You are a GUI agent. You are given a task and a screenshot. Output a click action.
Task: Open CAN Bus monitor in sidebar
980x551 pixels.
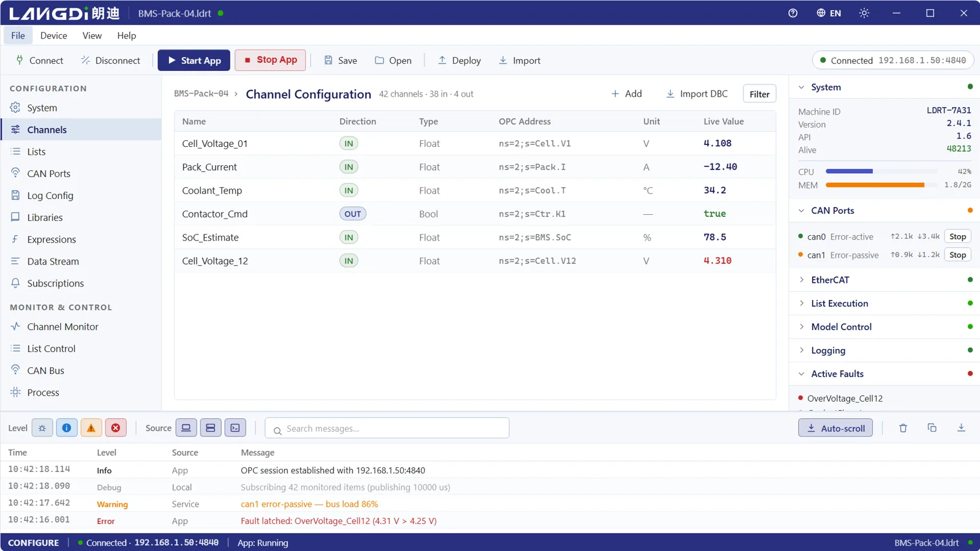pyautogui.click(x=81, y=370)
